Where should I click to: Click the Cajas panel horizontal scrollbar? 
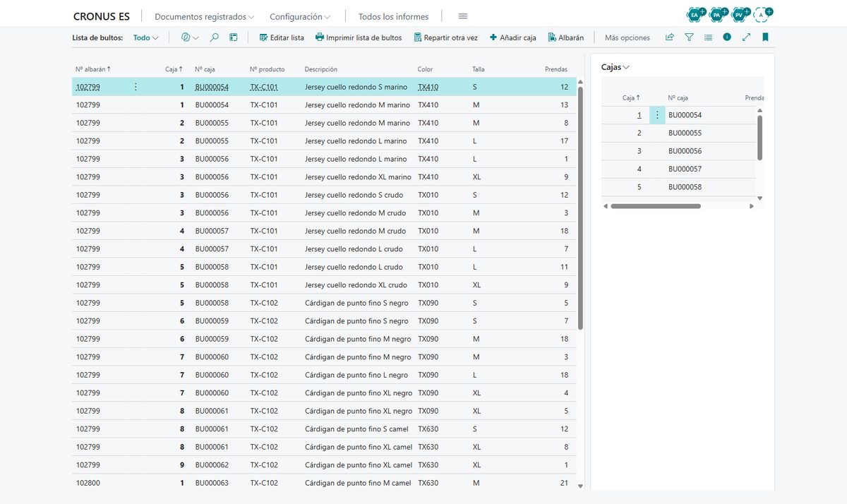click(656, 206)
